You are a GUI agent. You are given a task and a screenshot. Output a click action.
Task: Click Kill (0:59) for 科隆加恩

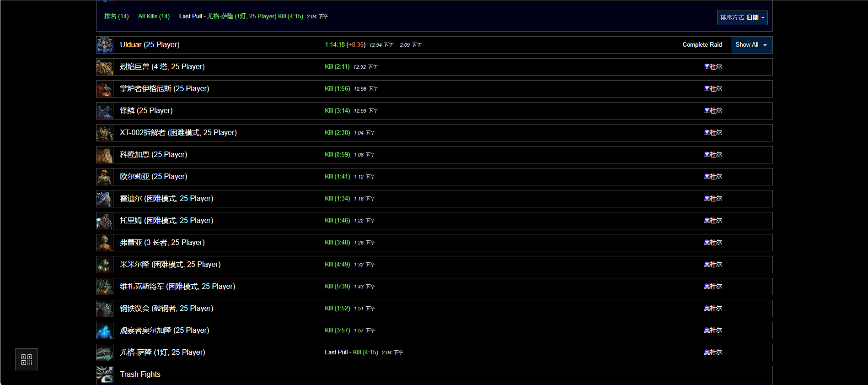(337, 155)
